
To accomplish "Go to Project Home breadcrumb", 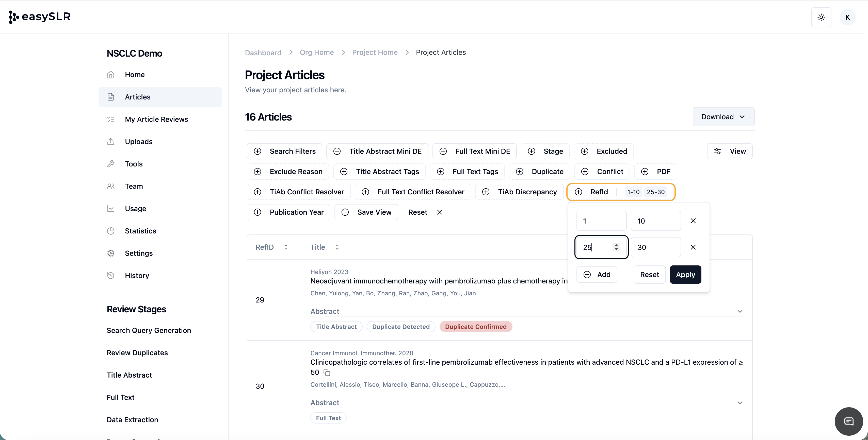I will 374,53.
